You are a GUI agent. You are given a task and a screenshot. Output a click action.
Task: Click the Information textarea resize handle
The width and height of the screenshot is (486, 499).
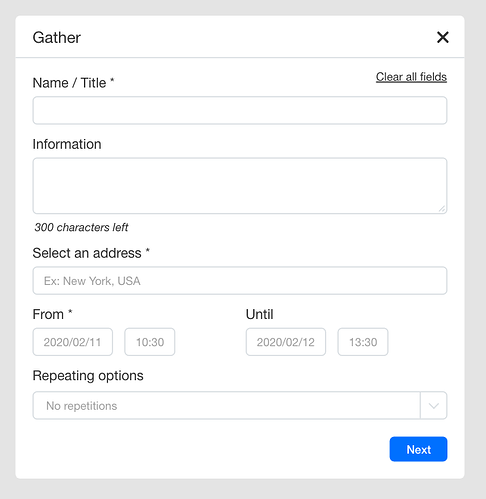pyautogui.click(x=442, y=209)
